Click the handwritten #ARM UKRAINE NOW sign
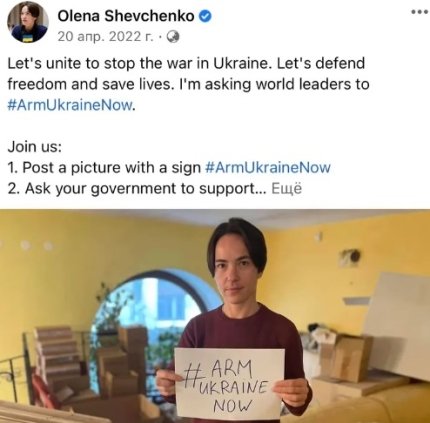Screen dimensions: 430x423 [x=230, y=383]
